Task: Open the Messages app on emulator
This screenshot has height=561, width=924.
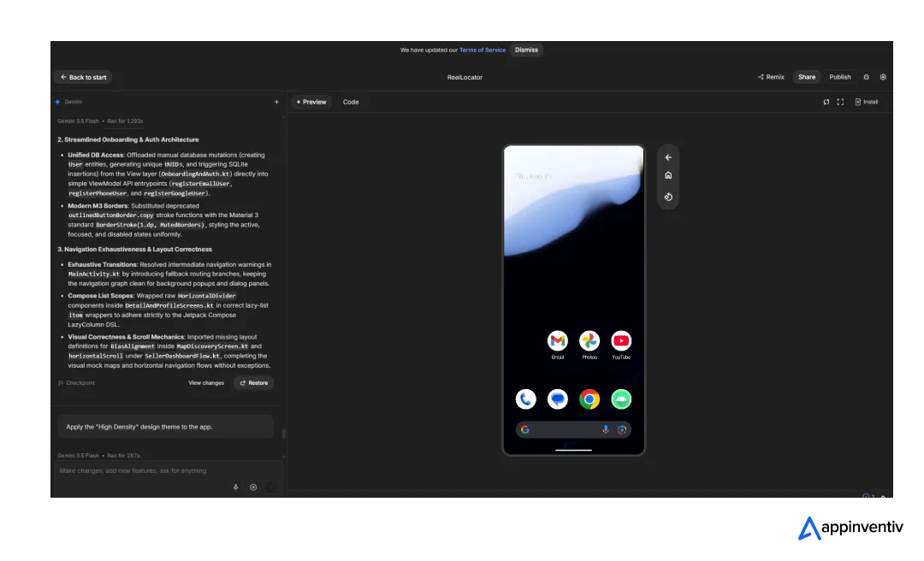Action: tap(558, 399)
